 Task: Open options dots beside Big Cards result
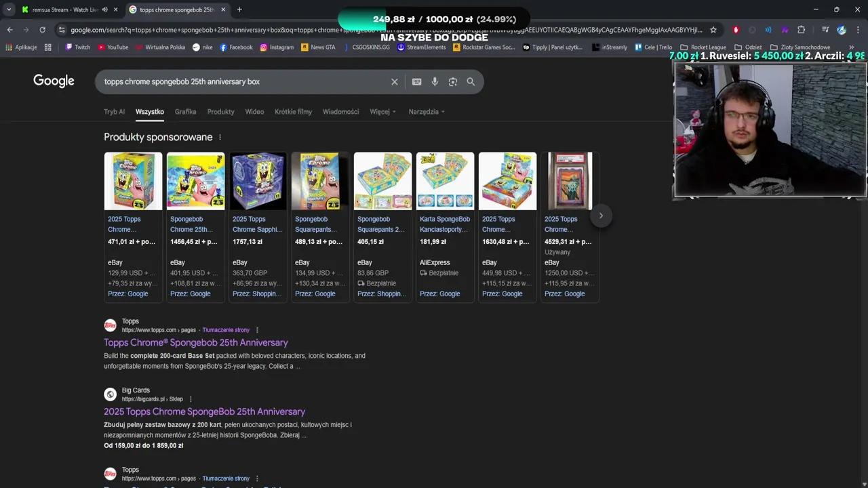coord(191,399)
